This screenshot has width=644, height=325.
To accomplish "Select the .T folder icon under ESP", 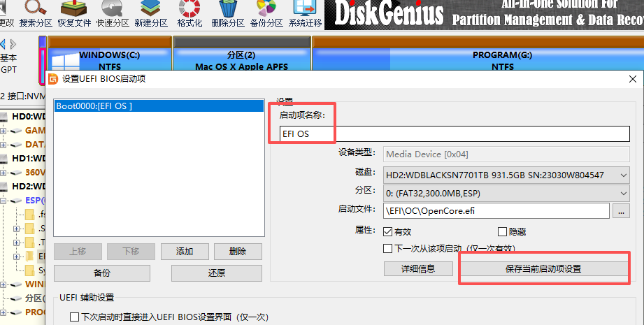I will (x=29, y=243).
